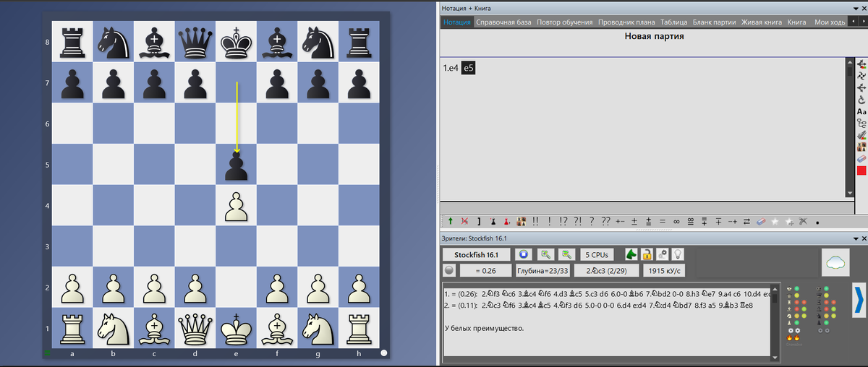Click the white star icon in annotation toolbar
Image resolution: width=868 pixels, height=367 pixels.
pos(775,221)
